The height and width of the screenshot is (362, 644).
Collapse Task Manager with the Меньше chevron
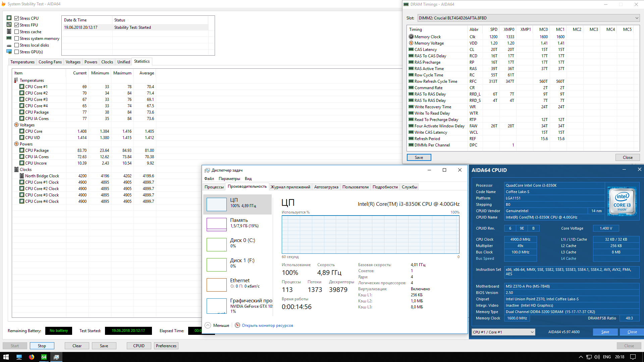(x=208, y=325)
